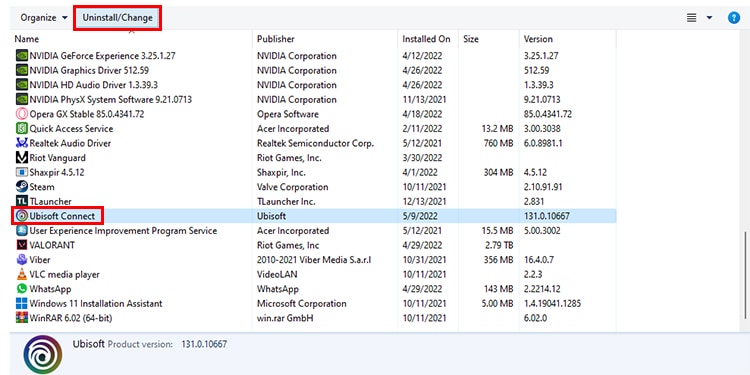Click the Shaxpir 4.5.12 icon
750x375 pixels.
pos(22,172)
